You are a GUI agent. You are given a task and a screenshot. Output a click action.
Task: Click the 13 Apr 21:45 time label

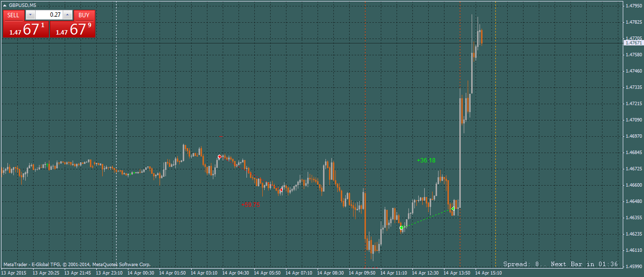tap(77, 273)
